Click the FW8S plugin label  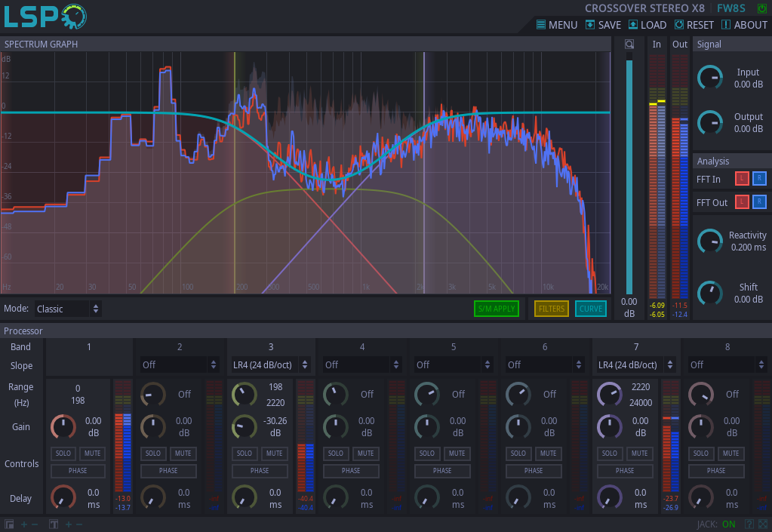tap(731, 8)
